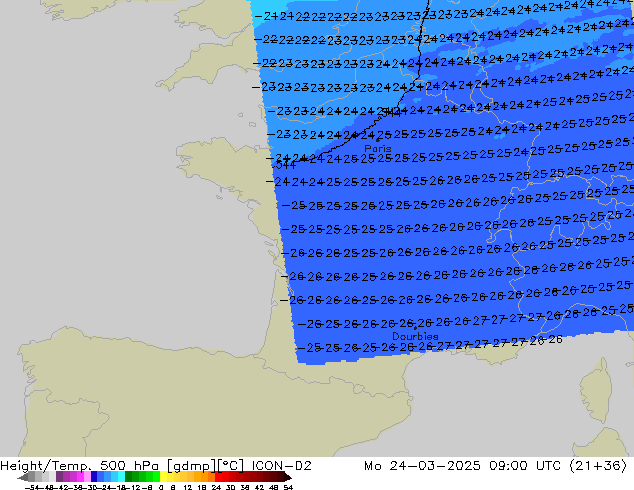Viewport: 634px width, 490px height.
Task: Click the '54' legend scale maximum value
Action: pos(288,487)
